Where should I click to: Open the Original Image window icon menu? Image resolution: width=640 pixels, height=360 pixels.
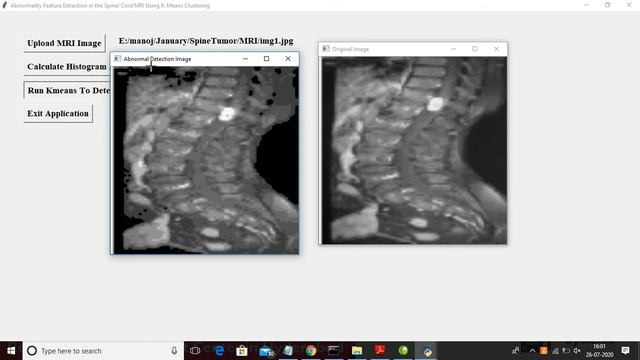[326, 49]
